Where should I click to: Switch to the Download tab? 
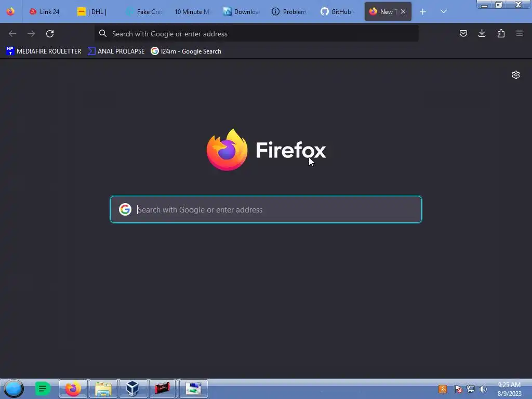point(242,11)
